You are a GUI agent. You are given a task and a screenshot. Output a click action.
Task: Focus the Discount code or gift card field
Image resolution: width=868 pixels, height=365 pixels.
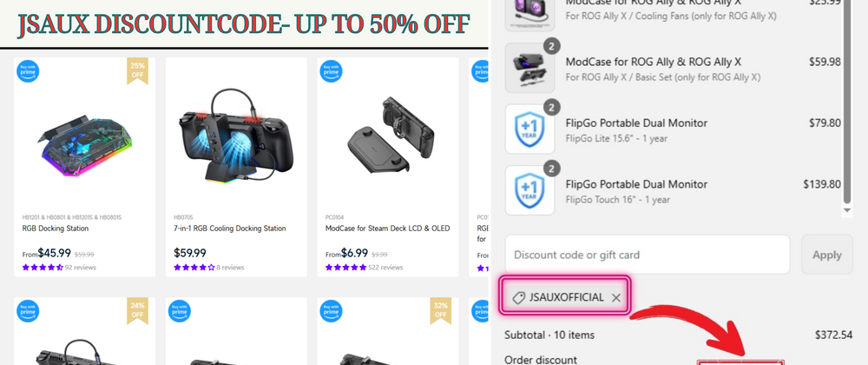(x=648, y=255)
